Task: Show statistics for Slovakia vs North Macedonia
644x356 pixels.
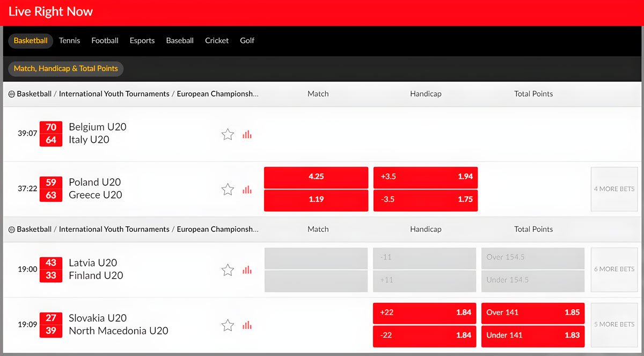Action: tap(247, 325)
